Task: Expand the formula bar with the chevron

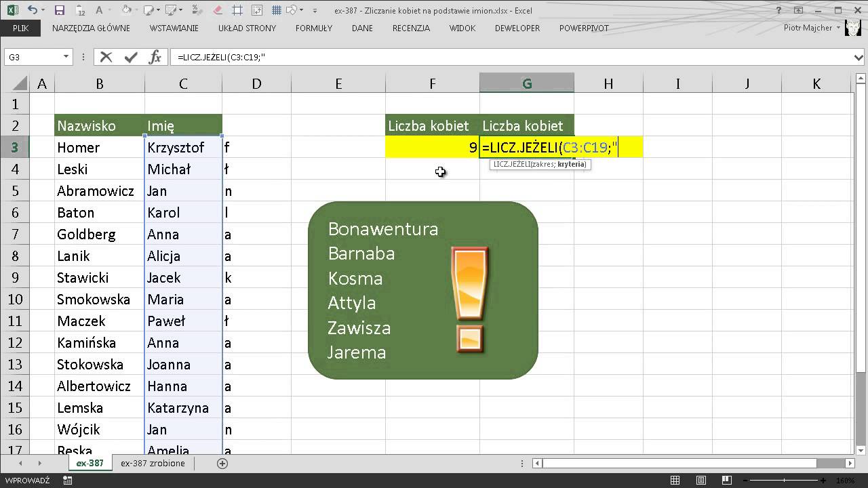Action: (x=859, y=58)
